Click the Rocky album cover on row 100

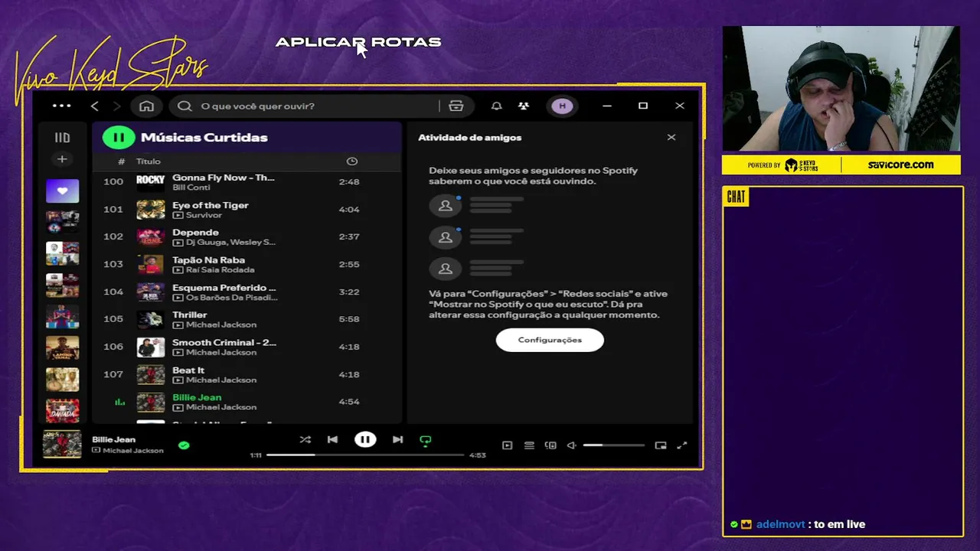tap(151, 182)
